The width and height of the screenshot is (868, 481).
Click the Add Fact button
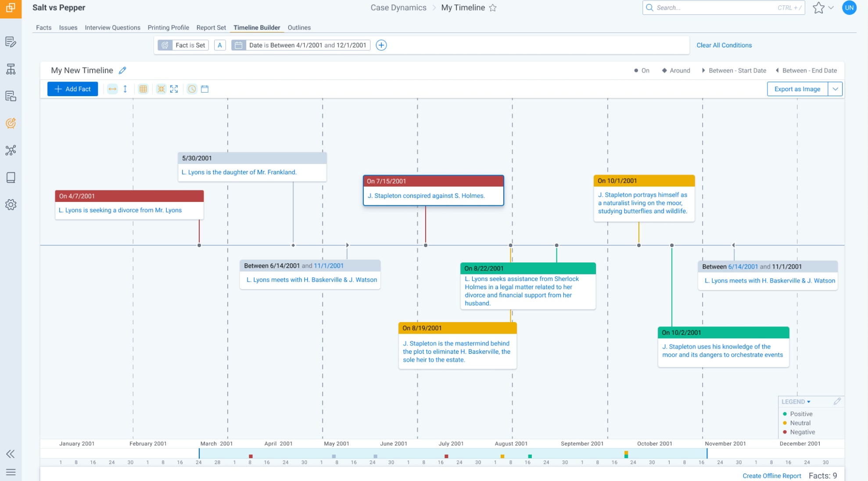pos(72,89)
